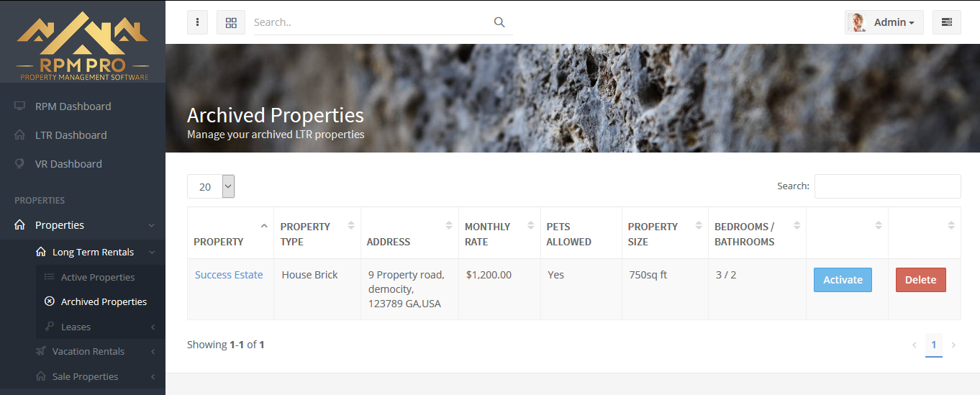Click the monitor icon beside RPM Dashboard

(x=20, y=106)
